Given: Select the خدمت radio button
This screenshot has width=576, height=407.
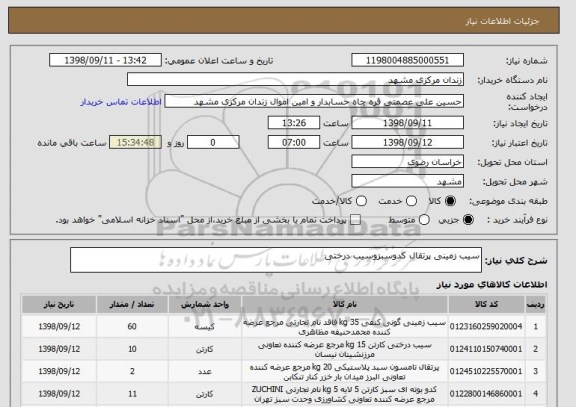Looking at the screenshot, I should click(411, 201).
